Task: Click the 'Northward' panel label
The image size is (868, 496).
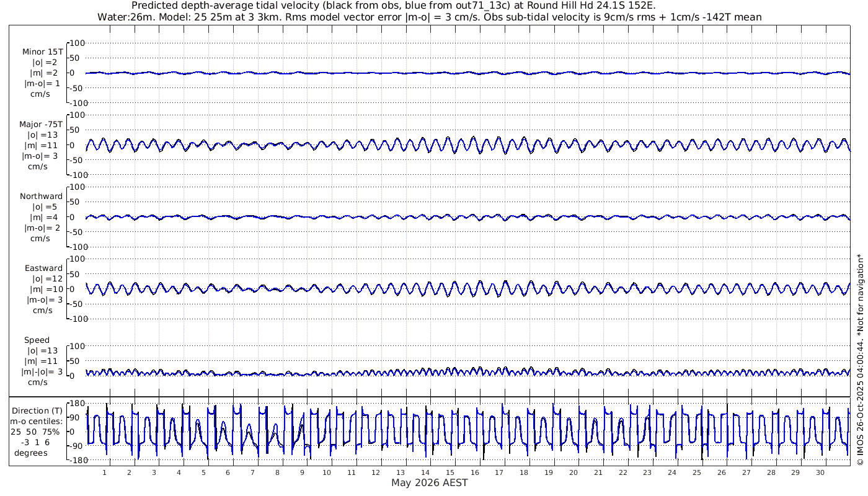Action: 42,196
